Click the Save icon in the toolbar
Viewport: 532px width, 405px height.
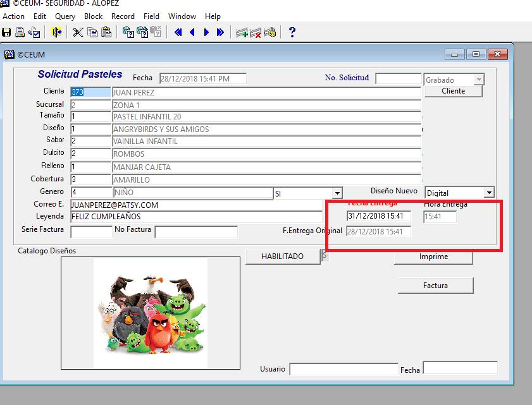click(6, 32)
